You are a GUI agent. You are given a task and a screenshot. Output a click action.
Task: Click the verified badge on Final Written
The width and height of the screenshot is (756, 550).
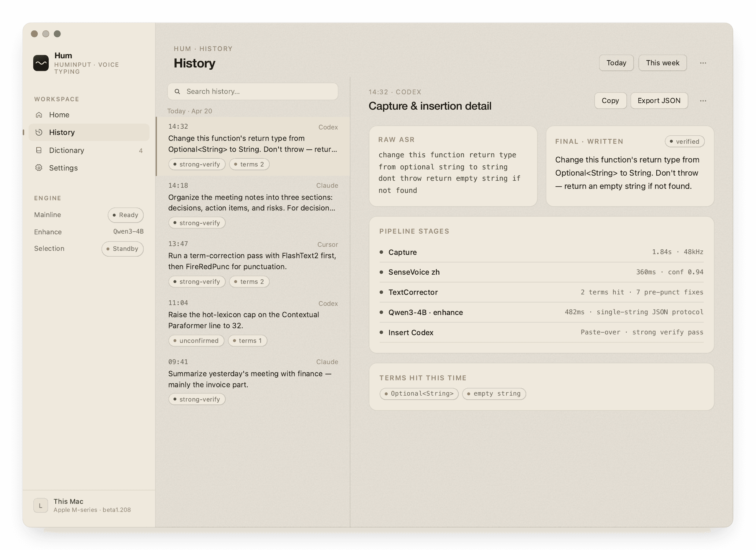click(x=685, y=142)
